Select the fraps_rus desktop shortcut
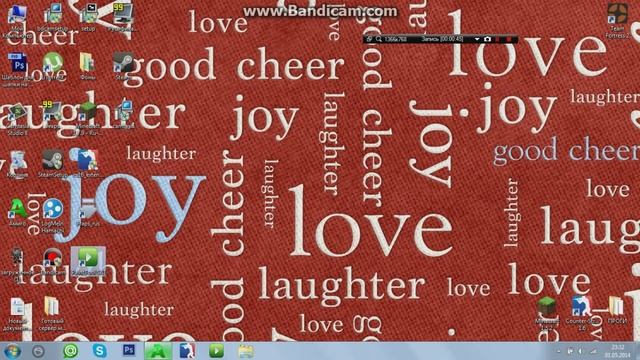This screenshot has height=360, width=640. 87,212
